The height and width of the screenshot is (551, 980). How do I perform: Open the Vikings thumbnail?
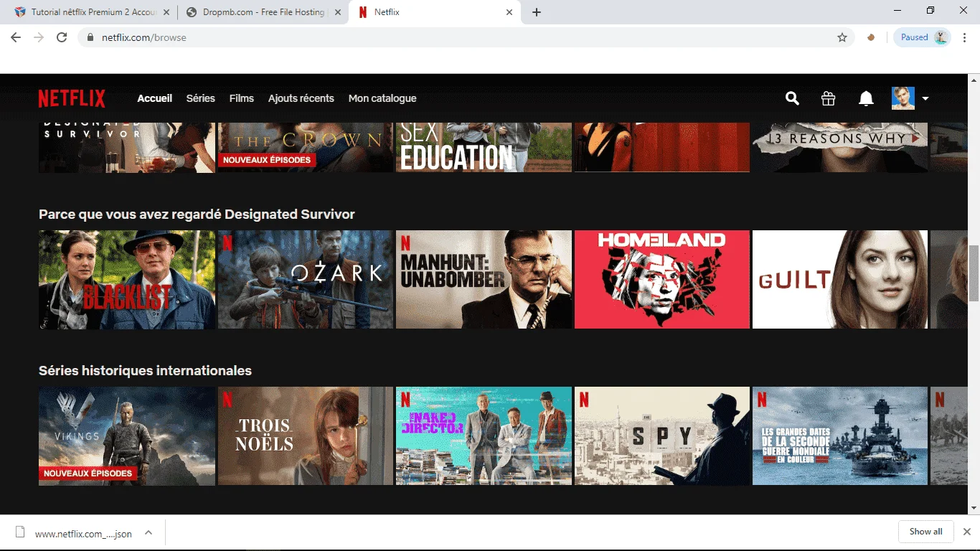(x=127, y=436)
